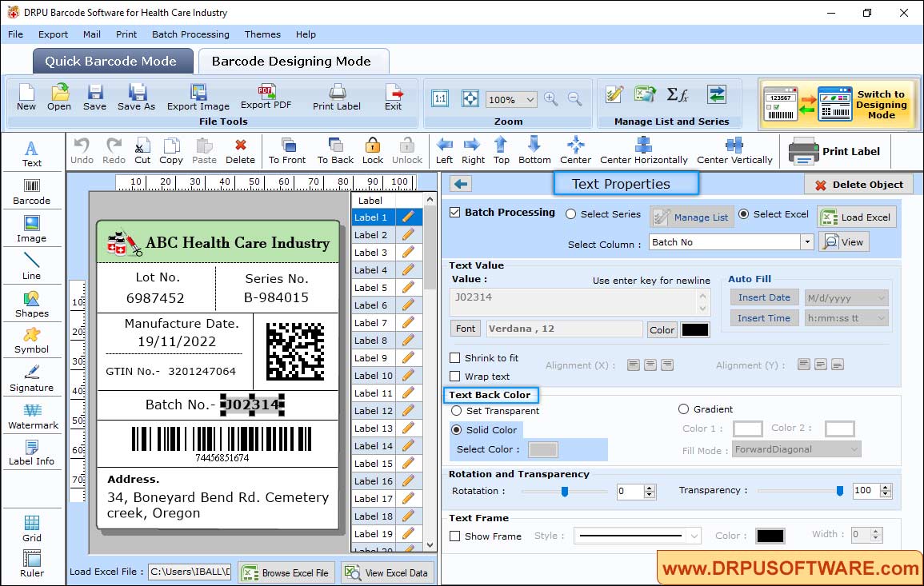Uncheck the Batch Processing checkbox
Screen dimensions: 924x586
(455, 212)
